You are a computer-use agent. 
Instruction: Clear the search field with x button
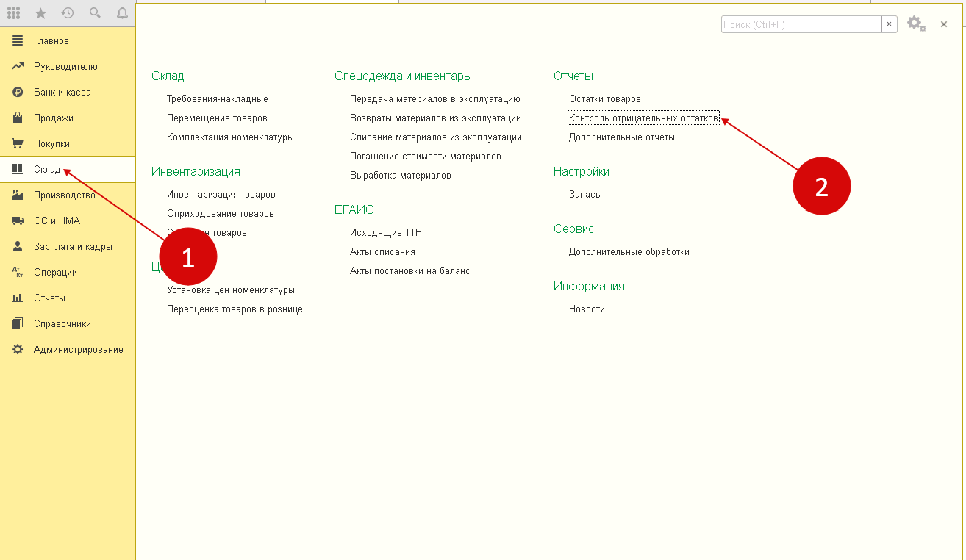(x=889, y=24)
